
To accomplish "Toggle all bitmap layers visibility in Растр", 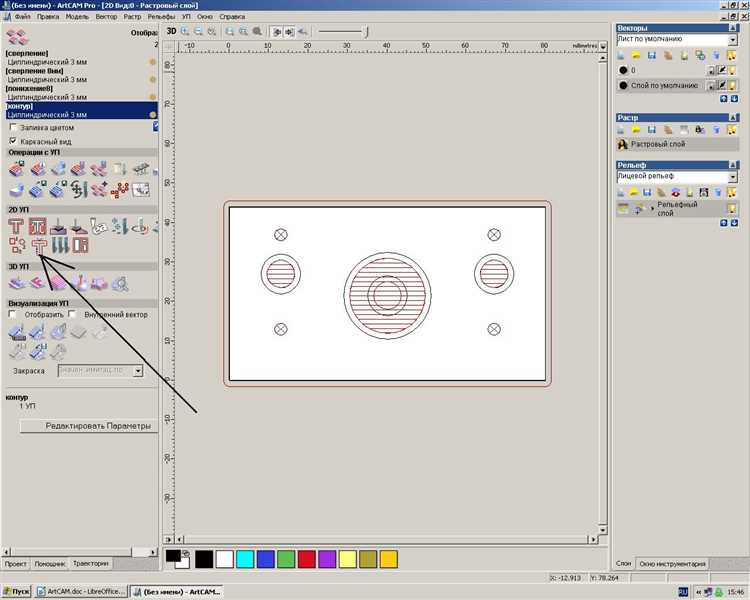I will (x=732, y=130).
